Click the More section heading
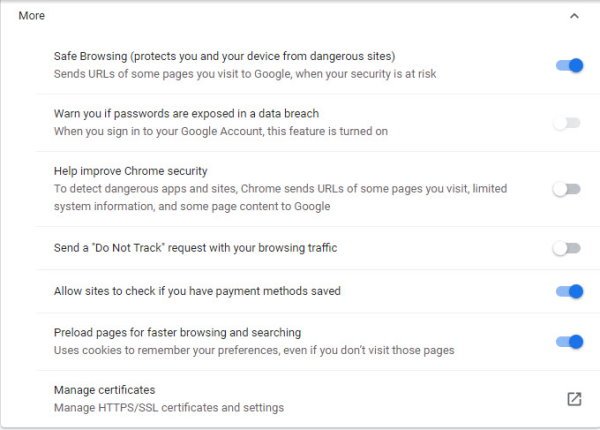 (31, 16)
